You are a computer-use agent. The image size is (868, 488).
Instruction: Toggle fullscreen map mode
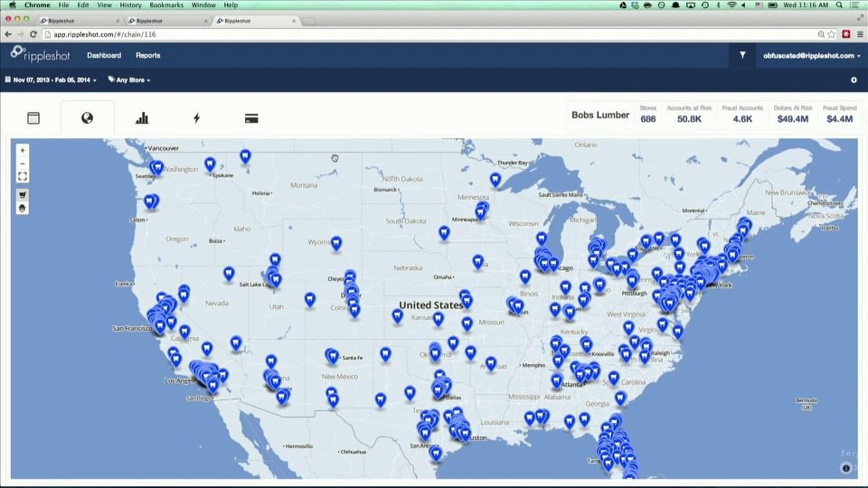click(x=22, y=176)
